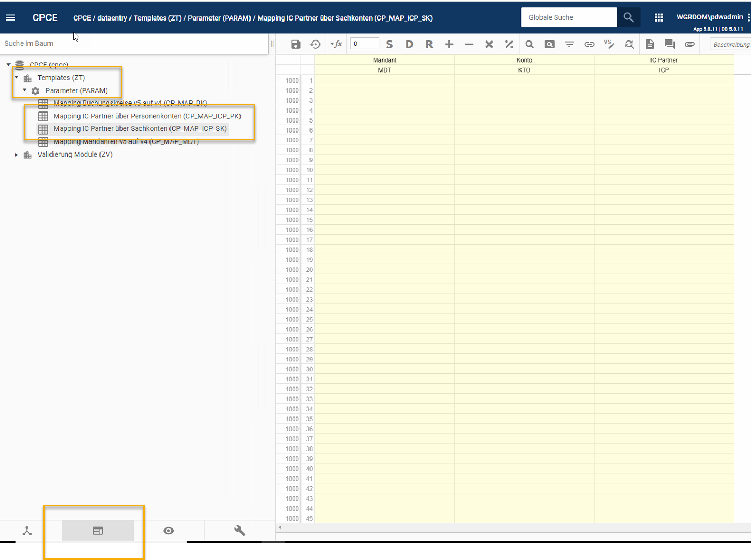The height and width of the screenshot is (560, 751).
Task: Click the paperclip attachment icon
Action: pyautogui.click(x=689, y=45)
